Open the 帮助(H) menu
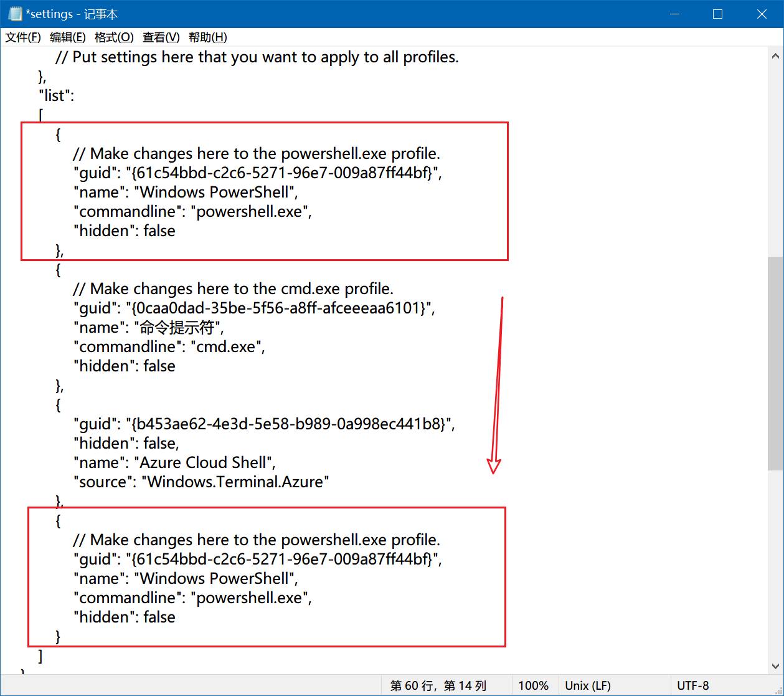This screenshot has width=784, height=696. point(207,37)
